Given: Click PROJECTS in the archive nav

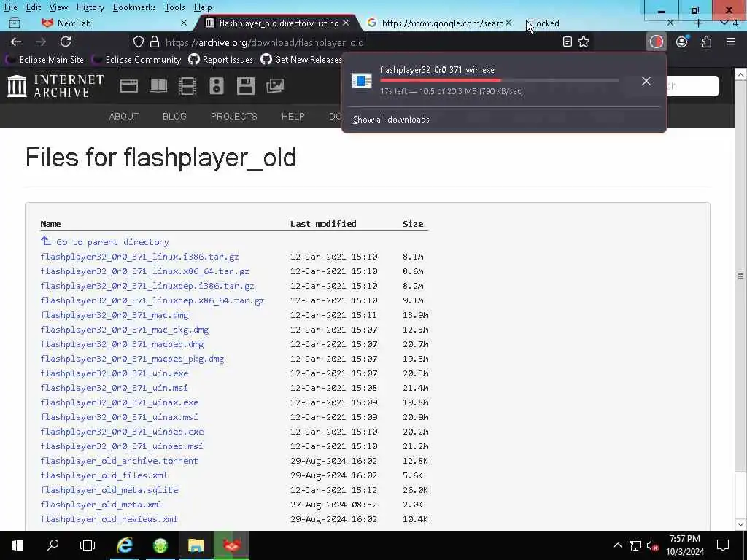Looking at the screenshot, I should (234, 116).
